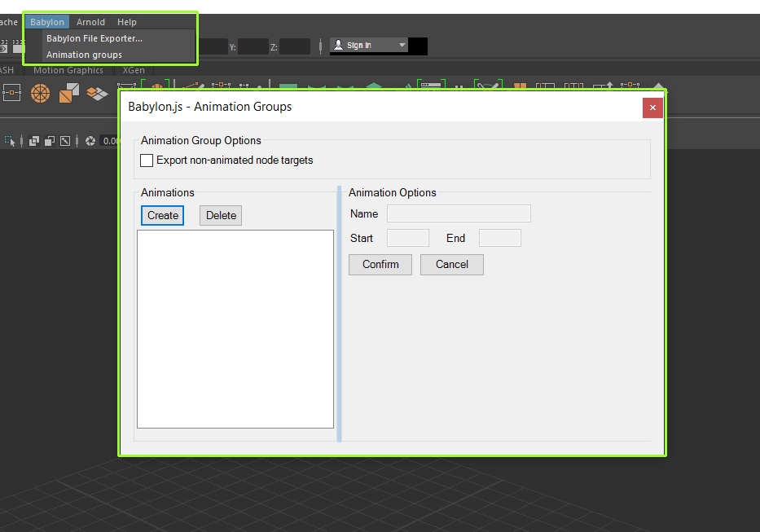Click the boxed diagonal arrow viewport icon
Viewport: 760px width, 532px height.
(x=65, y=141)
